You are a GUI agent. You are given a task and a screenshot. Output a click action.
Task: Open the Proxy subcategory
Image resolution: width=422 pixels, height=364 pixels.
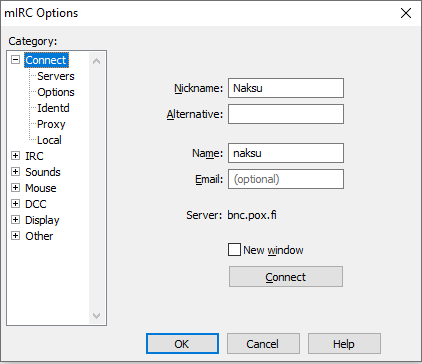(x=51, y=124)
